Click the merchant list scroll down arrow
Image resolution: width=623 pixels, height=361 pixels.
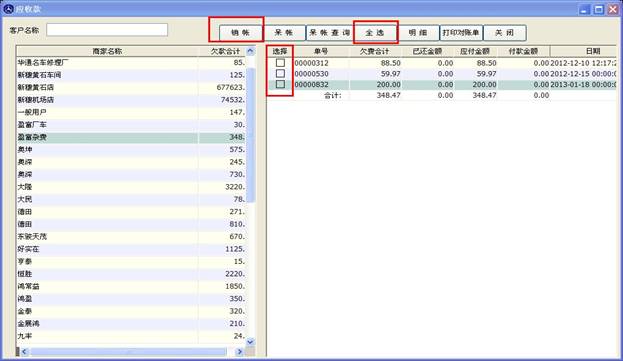tap(250, 342)
